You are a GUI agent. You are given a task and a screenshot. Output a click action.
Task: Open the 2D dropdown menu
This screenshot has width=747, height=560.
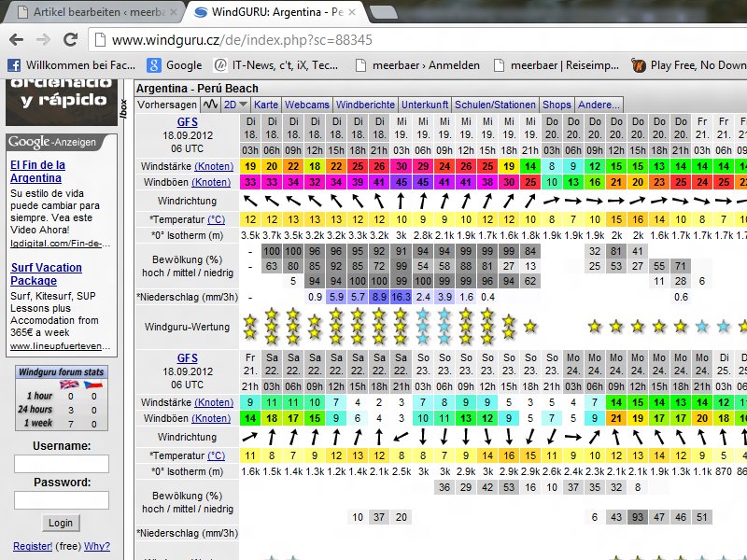tap(235, 105)
